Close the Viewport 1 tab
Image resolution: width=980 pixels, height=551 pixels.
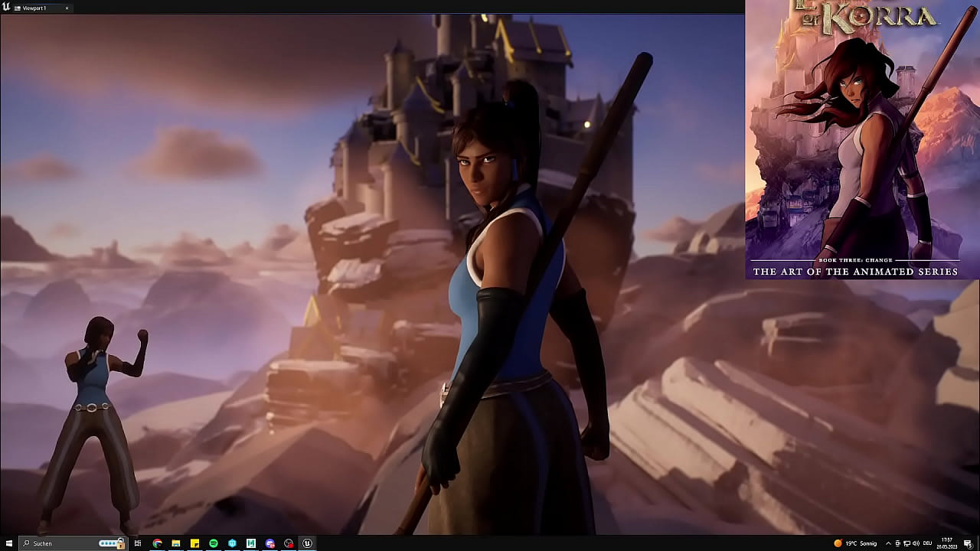(x=67, y=8)
